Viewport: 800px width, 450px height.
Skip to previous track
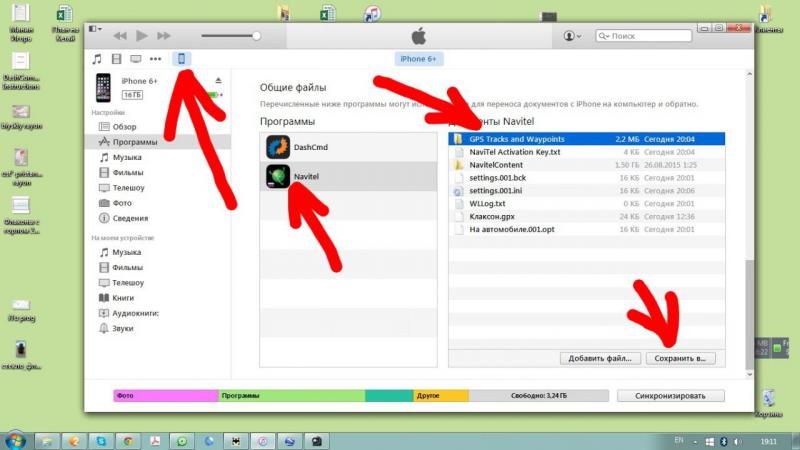pyautogui.click(x=120, y=36)
